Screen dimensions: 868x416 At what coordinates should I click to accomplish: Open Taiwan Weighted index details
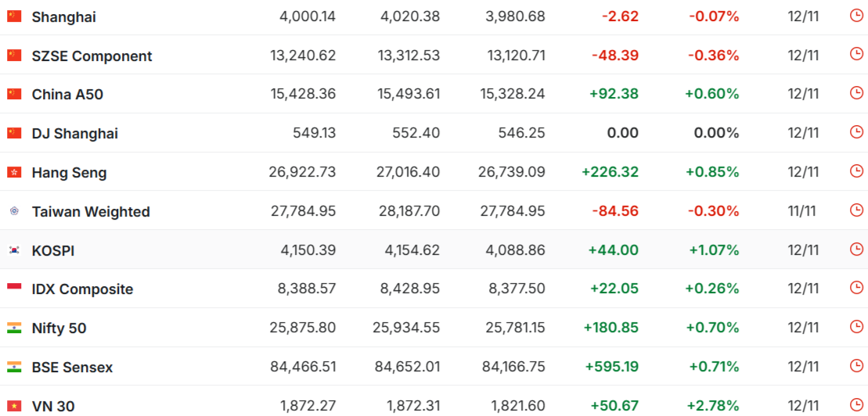[x=91, y=212]
